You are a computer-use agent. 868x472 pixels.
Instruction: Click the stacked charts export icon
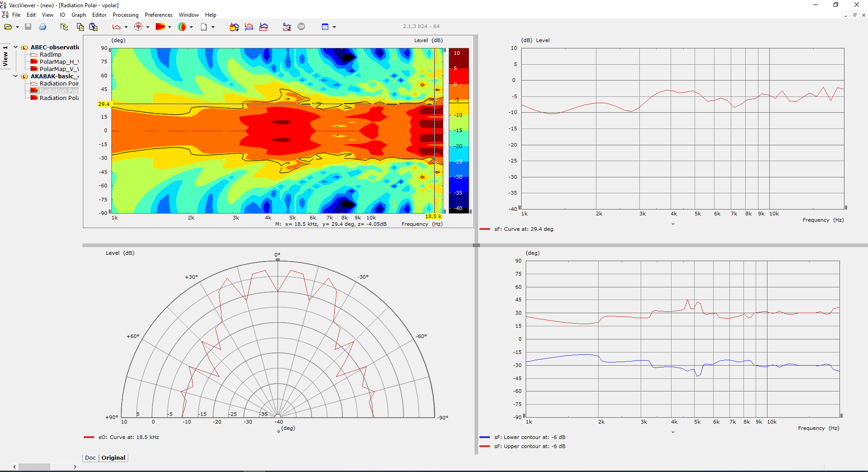click(287, 27)
